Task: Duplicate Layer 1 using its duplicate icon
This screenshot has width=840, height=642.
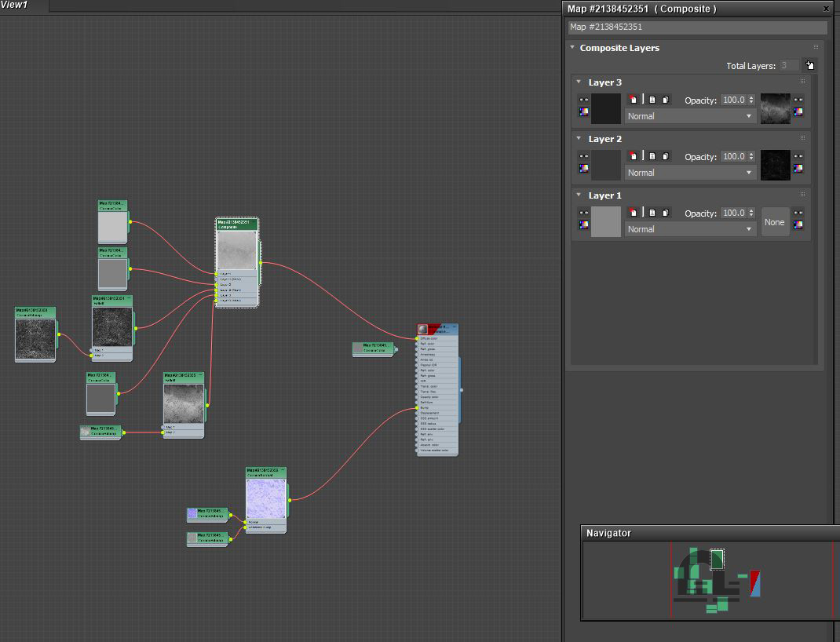Action: tap(665, 213)
